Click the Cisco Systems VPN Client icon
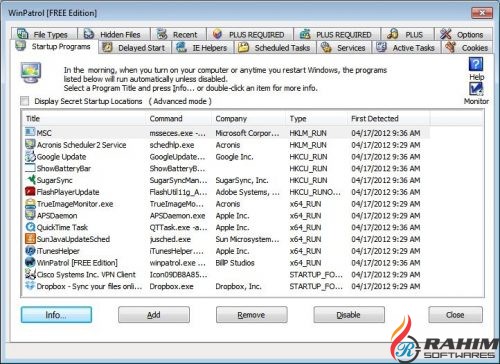 coord(30,274)
